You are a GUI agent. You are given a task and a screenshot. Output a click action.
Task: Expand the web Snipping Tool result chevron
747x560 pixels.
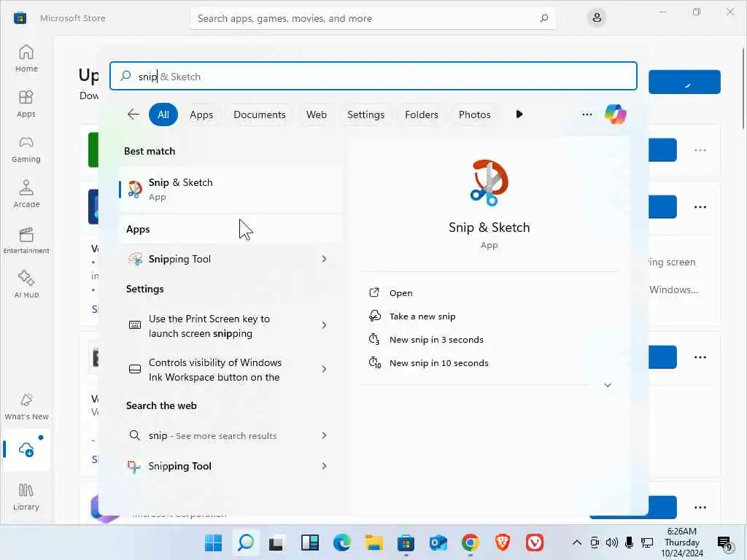[x=324, y=466]
